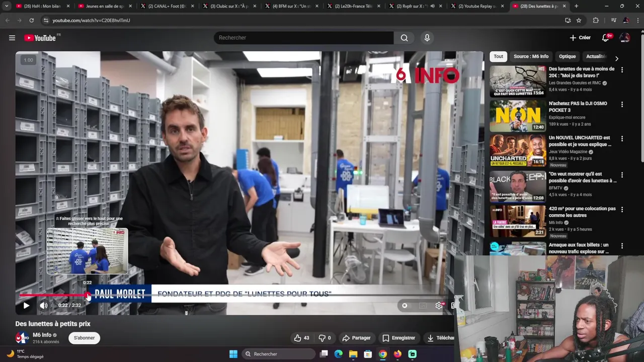Open Windows Start menu
This screenshot has width=644, height=362.
pos(233,354)
